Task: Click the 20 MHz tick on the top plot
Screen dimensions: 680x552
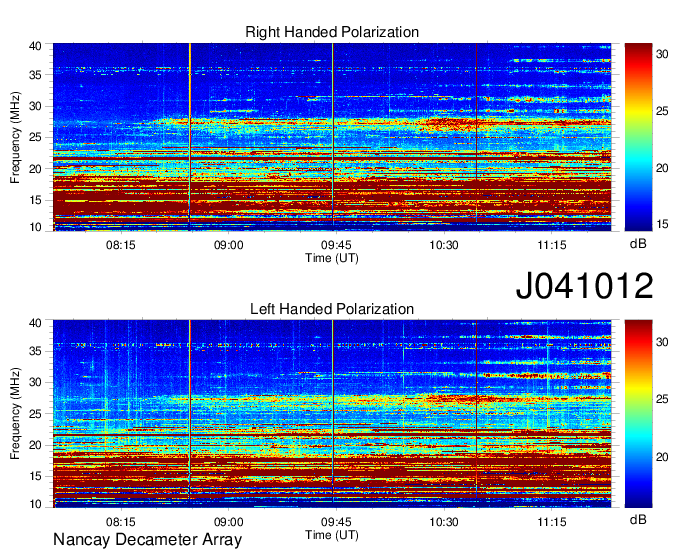Action: click(x=35, y=169)
